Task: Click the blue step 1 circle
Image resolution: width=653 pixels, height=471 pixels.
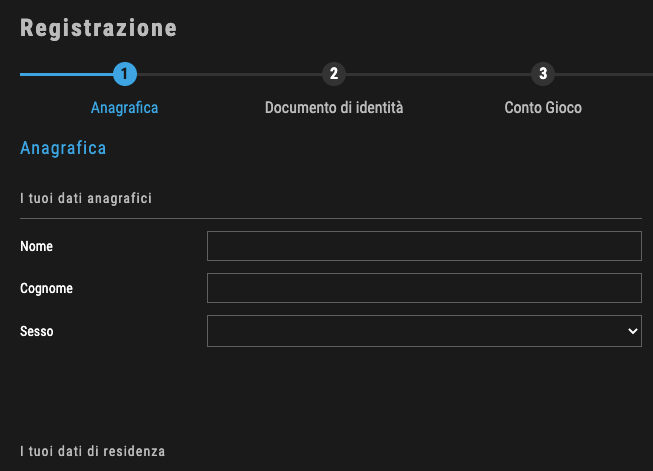Action: coord(125,74)
